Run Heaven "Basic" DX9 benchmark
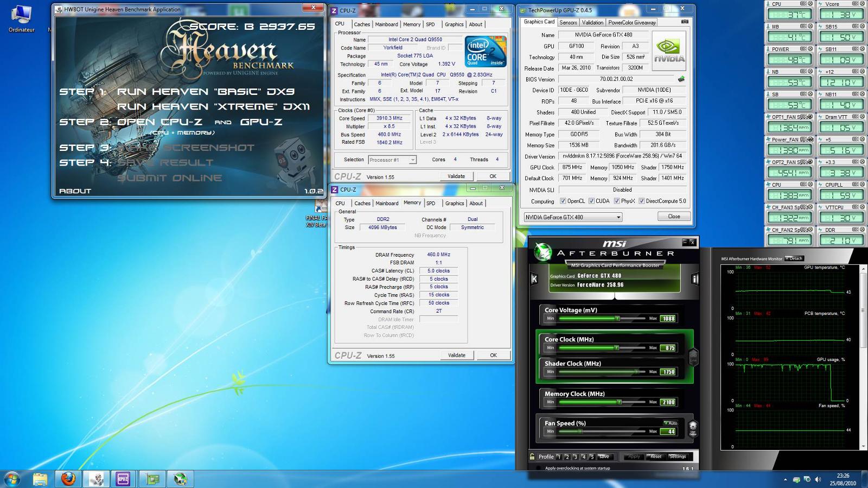The width and height of the screenshot is (868, 488). click(x=206, y=92)
